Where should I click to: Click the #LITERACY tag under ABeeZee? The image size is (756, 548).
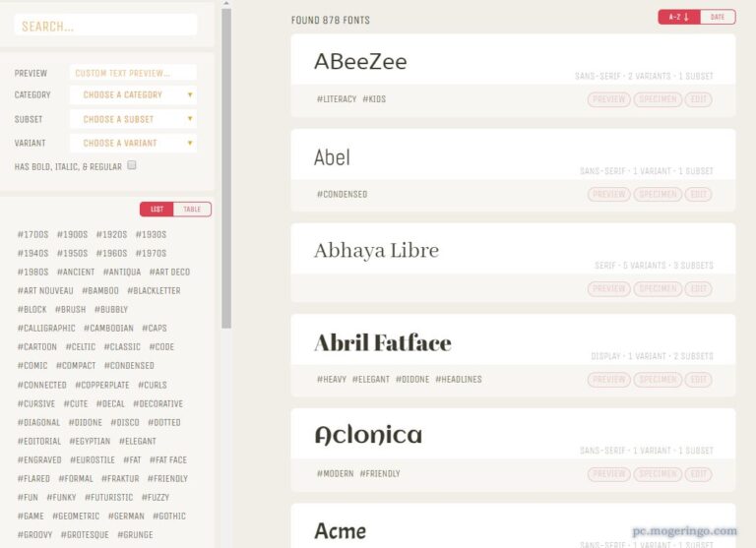336,99
